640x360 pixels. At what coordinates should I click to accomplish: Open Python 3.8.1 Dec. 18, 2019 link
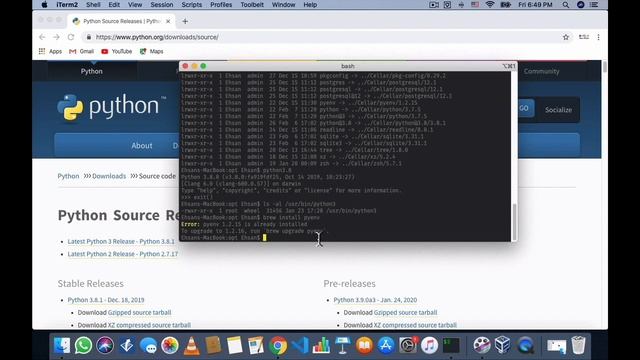click(x=106, y=300)
